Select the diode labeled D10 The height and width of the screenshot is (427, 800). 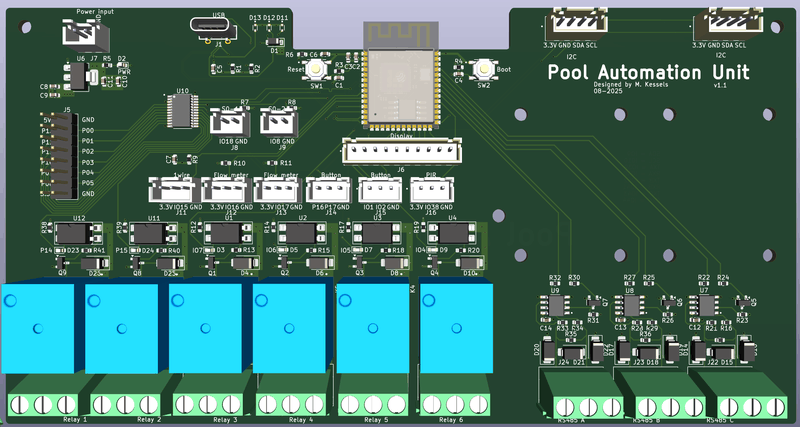coord(469,263)
